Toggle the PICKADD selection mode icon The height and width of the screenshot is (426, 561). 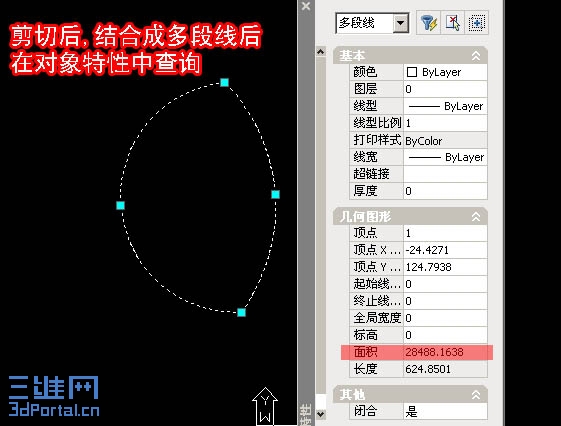[476, 23]
